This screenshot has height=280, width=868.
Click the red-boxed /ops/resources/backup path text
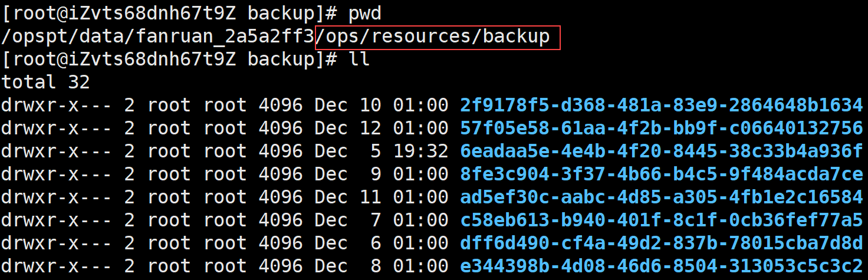pos(437,37)
